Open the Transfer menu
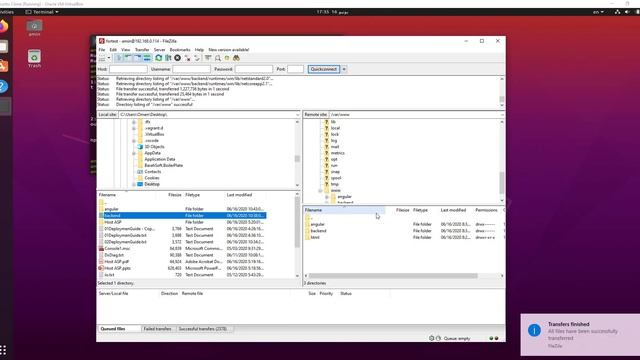 point(142,50)
